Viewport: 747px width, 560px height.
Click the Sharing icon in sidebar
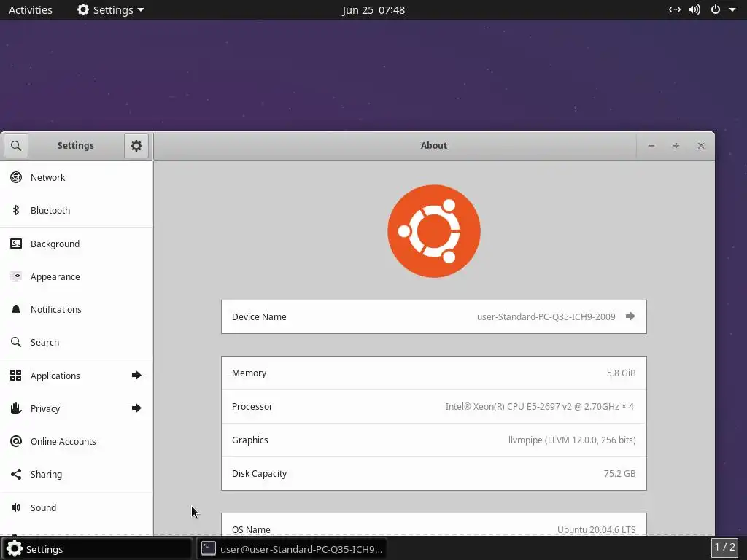(16, 474)
